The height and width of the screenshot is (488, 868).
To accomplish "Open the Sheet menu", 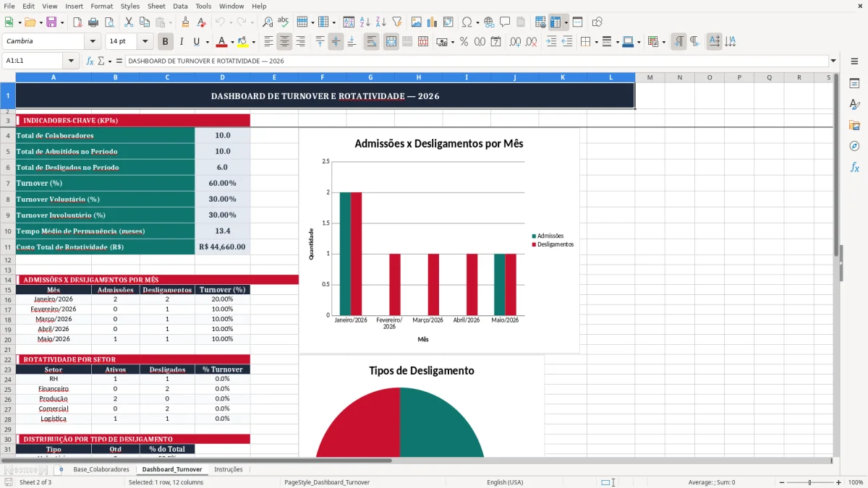I will 156,6.
